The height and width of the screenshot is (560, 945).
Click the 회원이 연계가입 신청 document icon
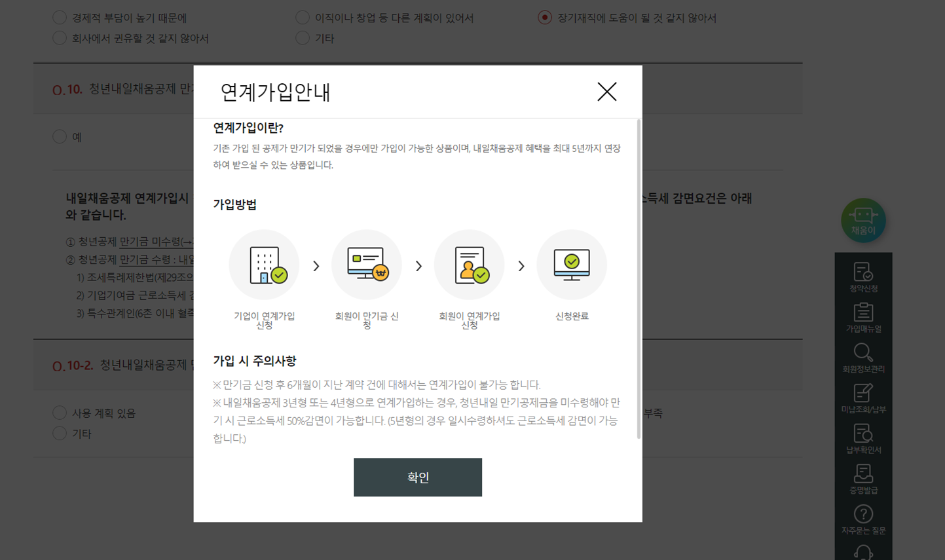[x=469, y=265]
